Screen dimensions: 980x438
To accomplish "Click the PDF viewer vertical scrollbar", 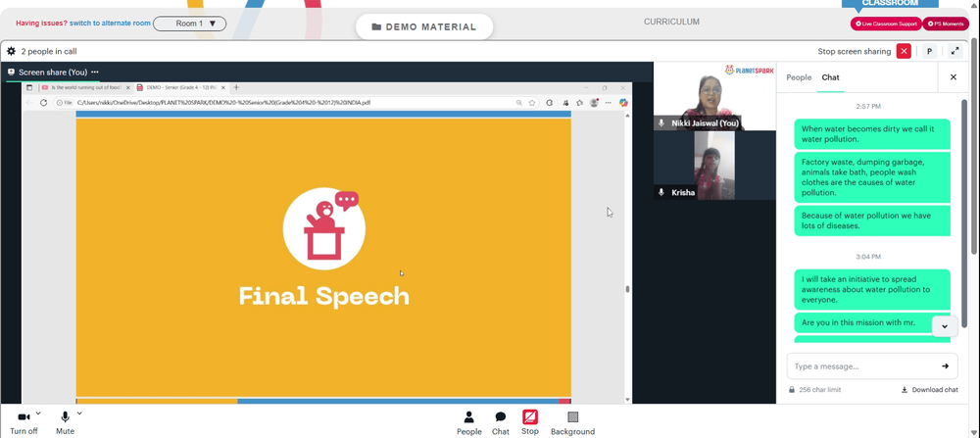I will 627,289.
